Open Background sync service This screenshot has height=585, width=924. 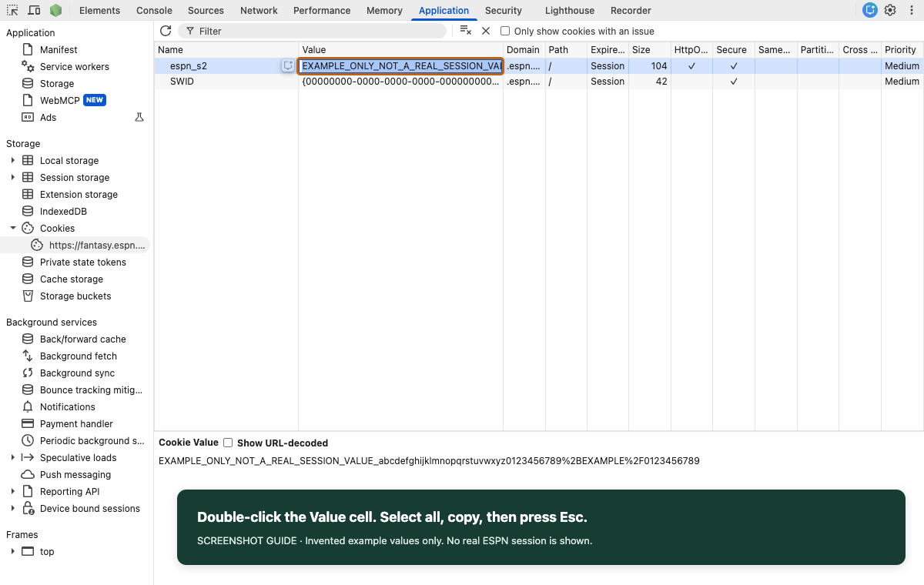[x=77, y=373]
